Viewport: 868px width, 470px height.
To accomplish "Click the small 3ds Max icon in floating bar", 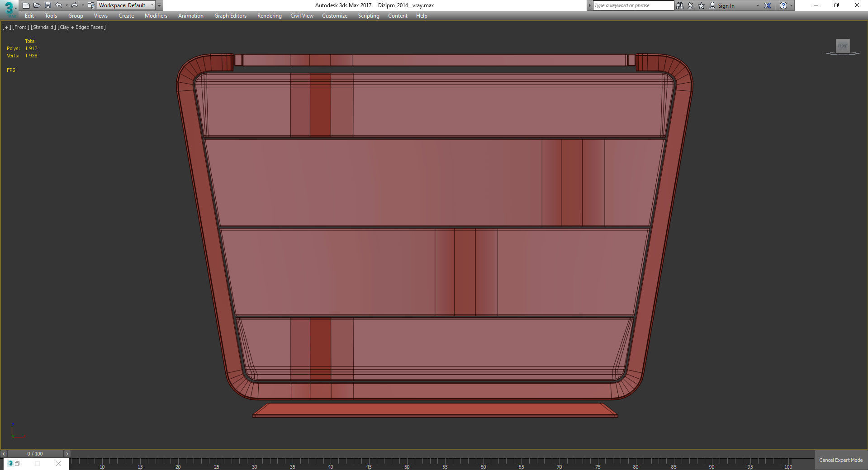I will click(10, 463).
